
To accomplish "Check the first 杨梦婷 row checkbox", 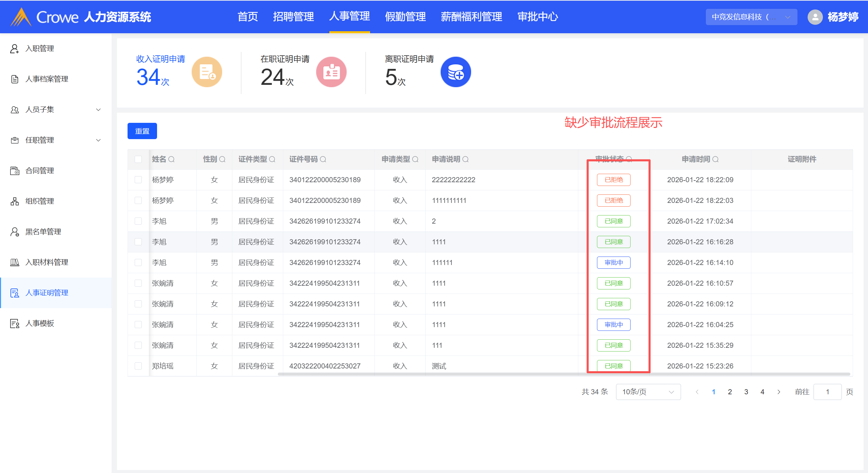I will click(138, 180).
